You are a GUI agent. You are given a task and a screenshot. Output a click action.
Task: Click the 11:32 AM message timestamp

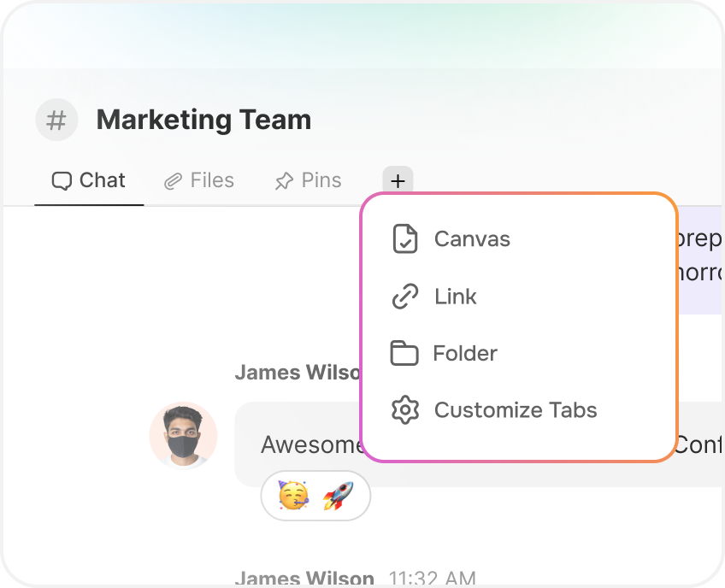pyautogui.click(x=432, y=579)
